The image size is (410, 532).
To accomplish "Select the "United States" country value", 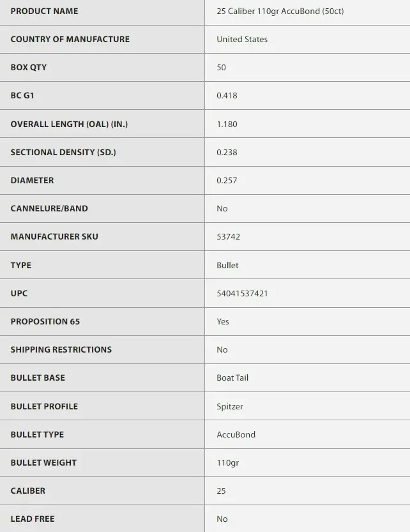I will (x=242, y=40).
